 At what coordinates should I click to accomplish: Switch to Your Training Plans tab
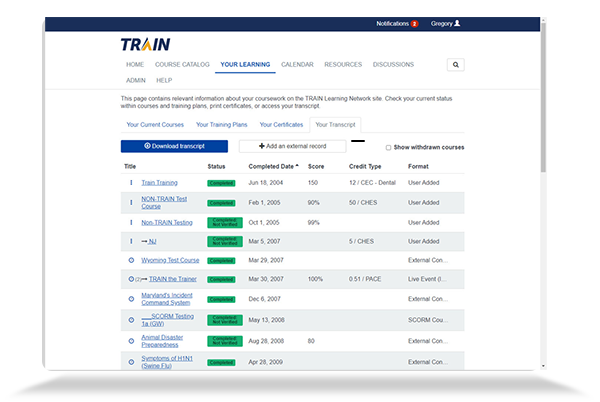point(222,125)
